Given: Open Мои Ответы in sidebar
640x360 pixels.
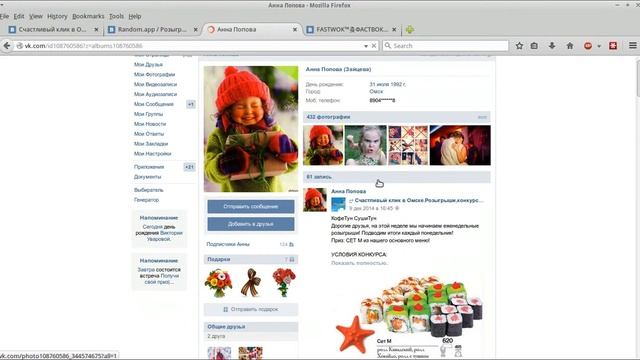Looking at the screenshot, I should coord(149,133).
